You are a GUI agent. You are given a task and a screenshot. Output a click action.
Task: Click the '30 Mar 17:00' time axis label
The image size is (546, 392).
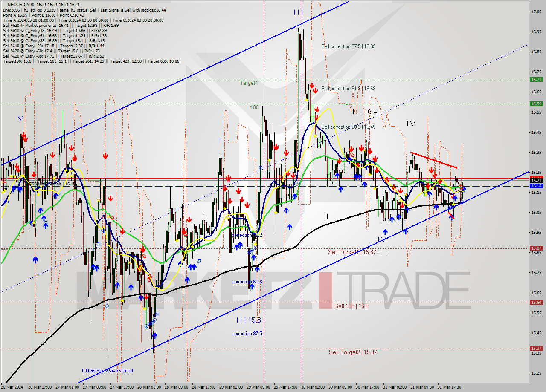click(367, 387)
